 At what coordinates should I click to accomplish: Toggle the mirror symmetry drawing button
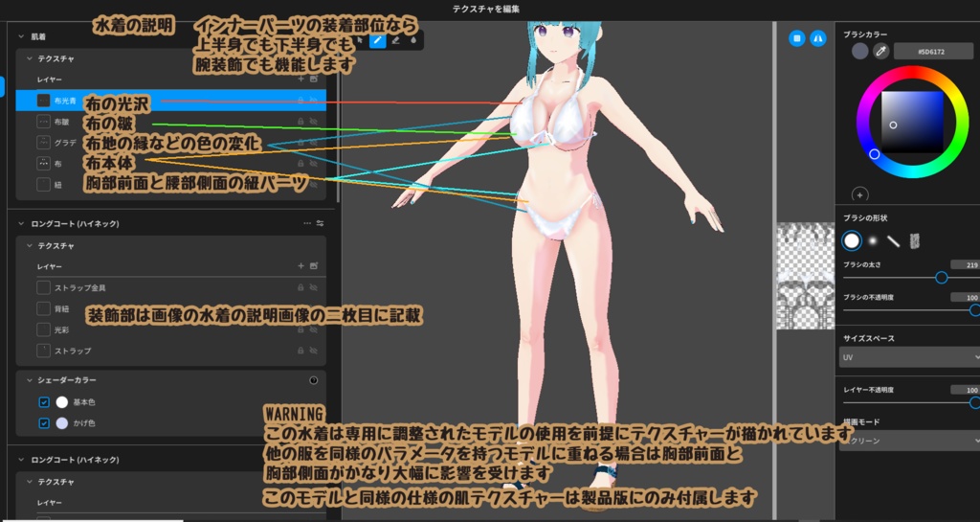tap(818, 38)
